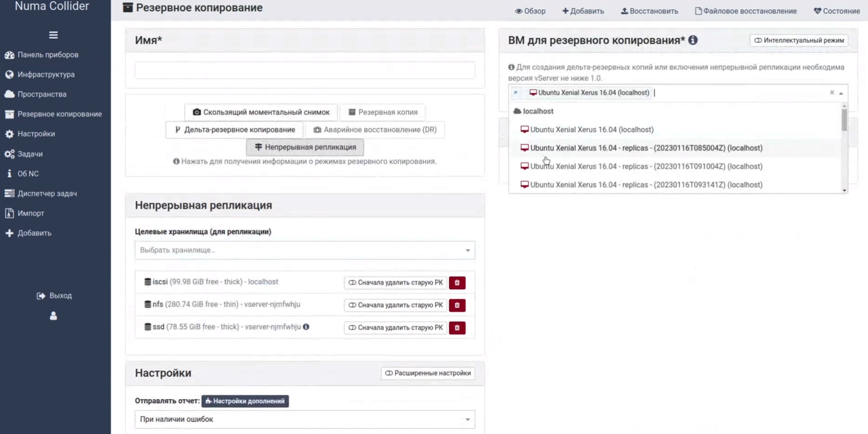Open the При наличии ошибок report dropdown
The image size is (868, 434).
tap(305, 420)
